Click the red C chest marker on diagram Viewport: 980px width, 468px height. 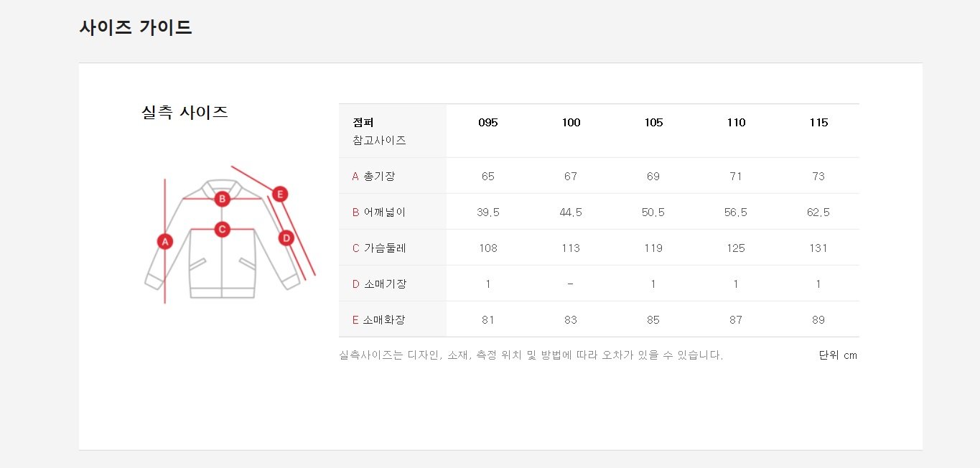pyautogui.click(x=222, y=229)
